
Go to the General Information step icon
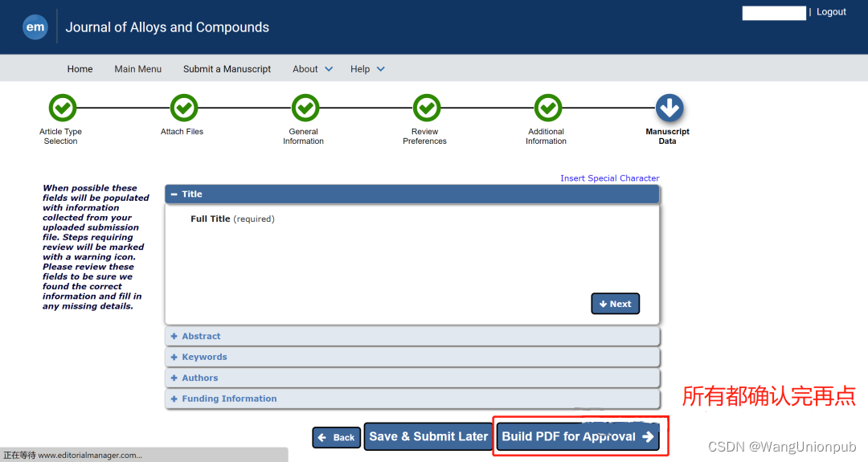point(305,108)
